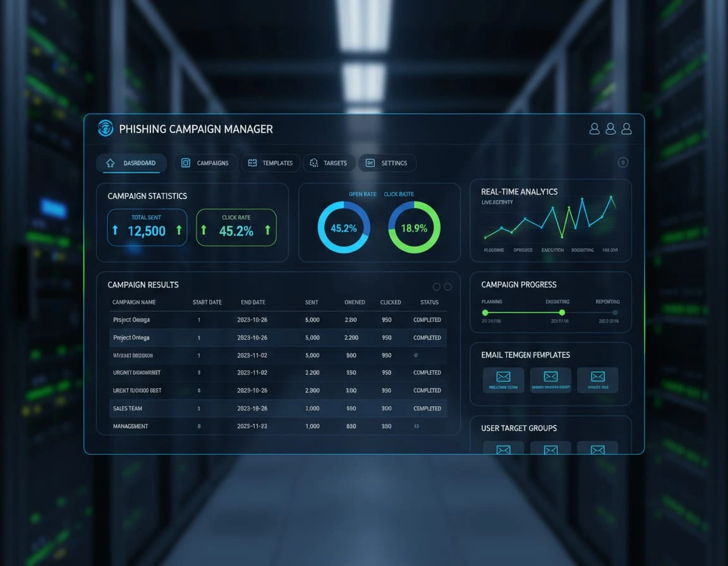This screenshot has height=566, width=728.
Task: Open the Welcome Com email template
Action: pyautogui.click(x=503, y=376)
